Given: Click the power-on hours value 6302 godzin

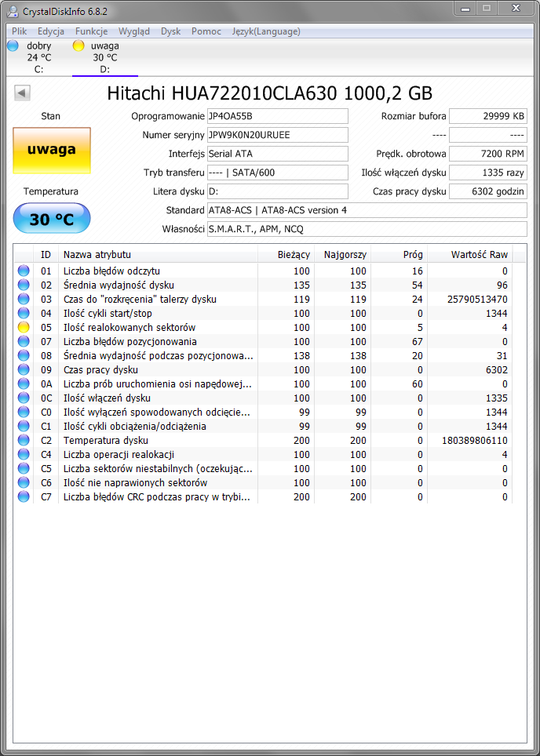Looking at the screenshot, I should pyautogui.click(x=488, y=191).
